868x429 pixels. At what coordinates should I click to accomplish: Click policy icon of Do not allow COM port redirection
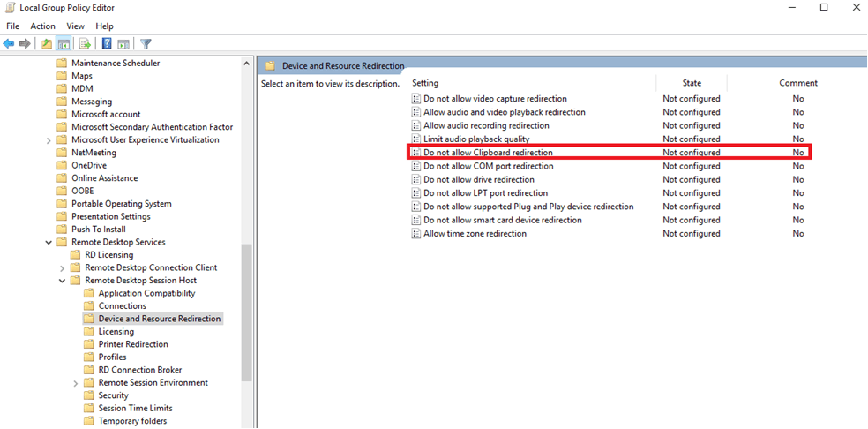click(x=416, y=166)
